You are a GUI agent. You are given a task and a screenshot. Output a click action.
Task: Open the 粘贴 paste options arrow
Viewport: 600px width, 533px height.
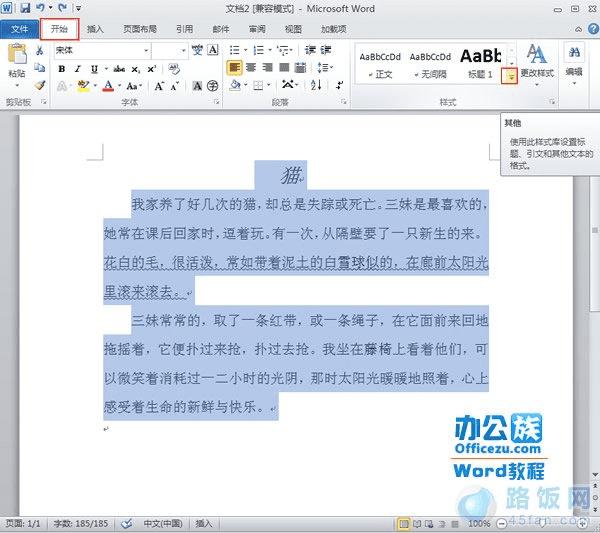(x=17, y=85)
